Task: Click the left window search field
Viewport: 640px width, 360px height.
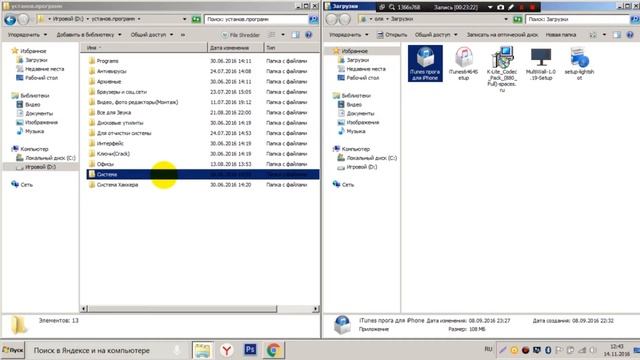Action: pyautogui.click(x=256, y=19)
